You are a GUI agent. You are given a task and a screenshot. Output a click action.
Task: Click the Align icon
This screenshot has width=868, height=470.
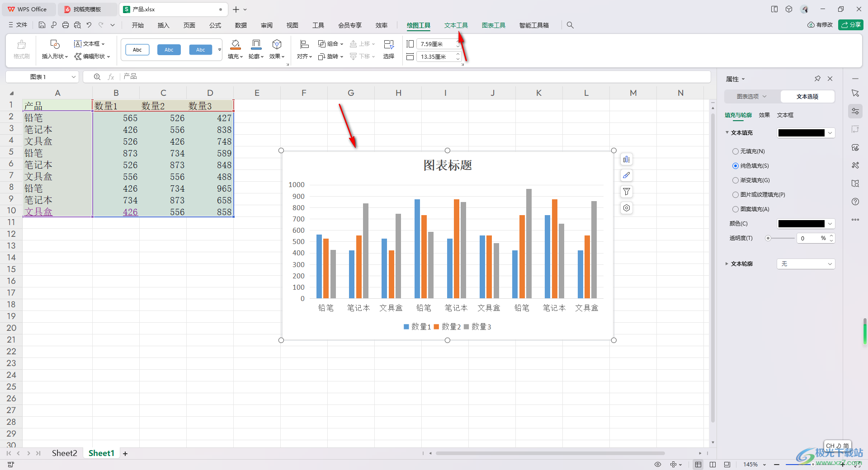(304, 44)
